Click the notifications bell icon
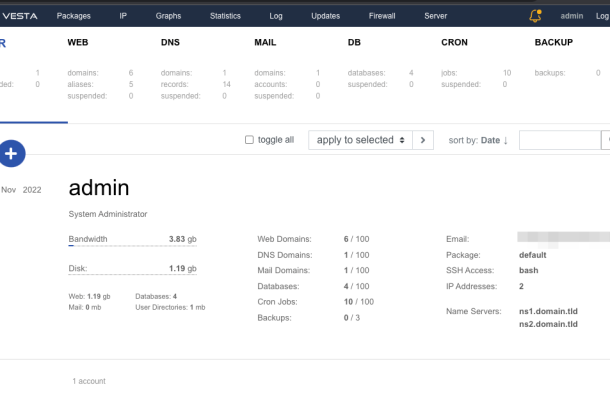 tap(535, 16)
